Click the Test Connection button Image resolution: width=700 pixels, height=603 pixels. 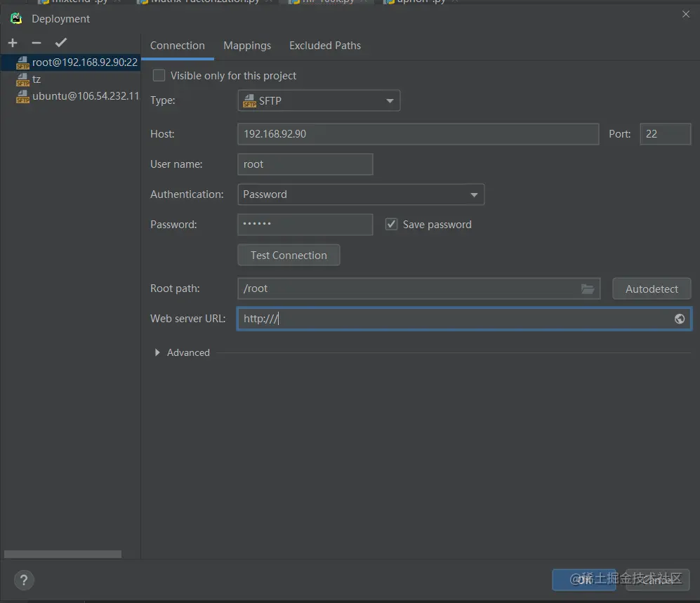pyautogui.click(x=289, y=256)
